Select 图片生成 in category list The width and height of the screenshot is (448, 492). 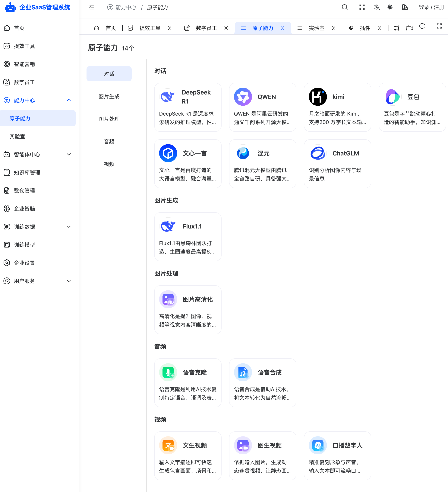109,96
